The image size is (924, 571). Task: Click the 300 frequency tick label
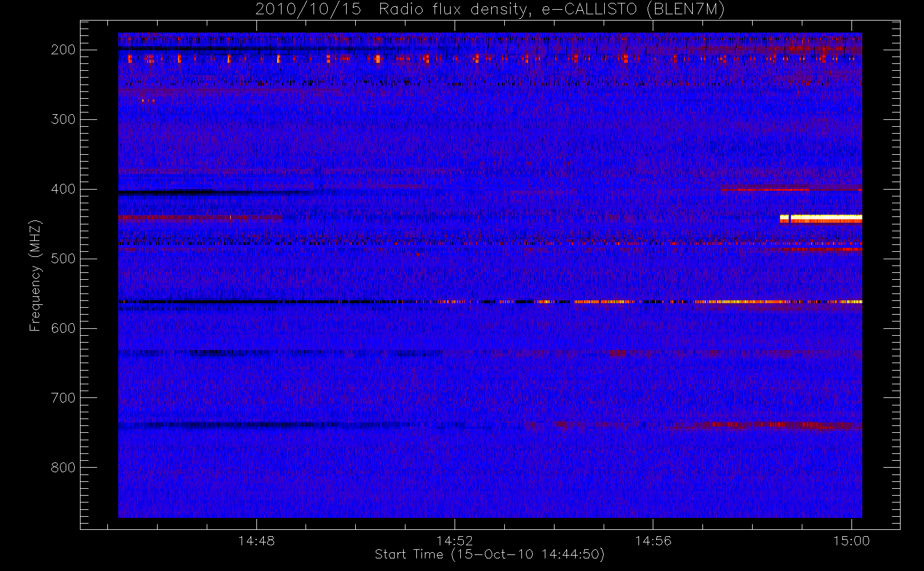tap(63, 119)
